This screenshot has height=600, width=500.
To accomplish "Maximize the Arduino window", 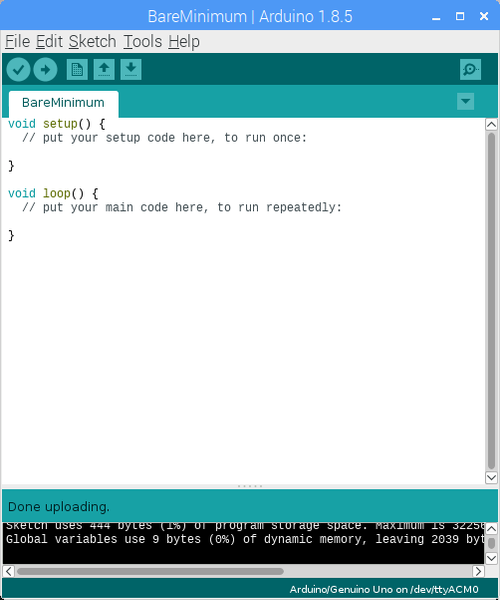I will tap(460, 16).
